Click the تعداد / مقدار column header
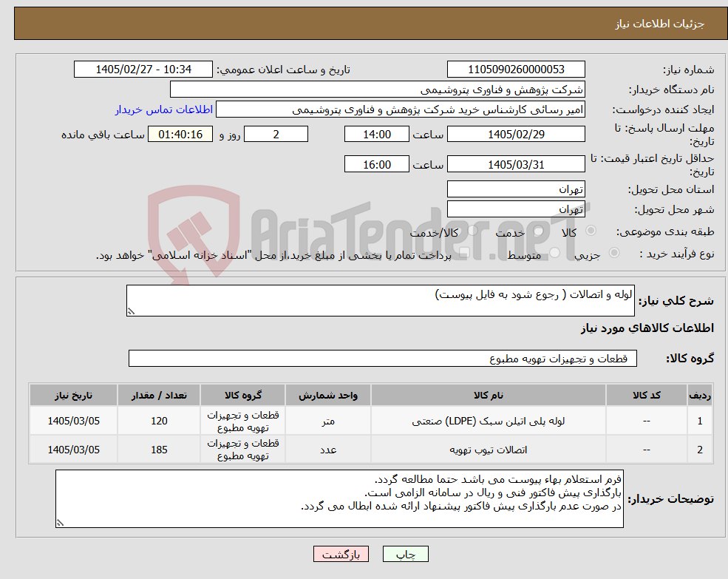Viewport: 728px width, 579px height. pos(159,395)
